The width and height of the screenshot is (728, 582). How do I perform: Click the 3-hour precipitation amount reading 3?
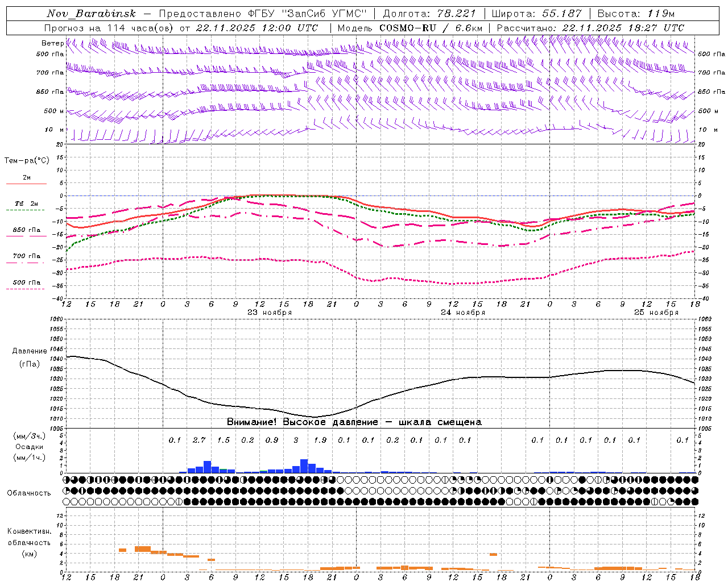(x=296, y=440)
